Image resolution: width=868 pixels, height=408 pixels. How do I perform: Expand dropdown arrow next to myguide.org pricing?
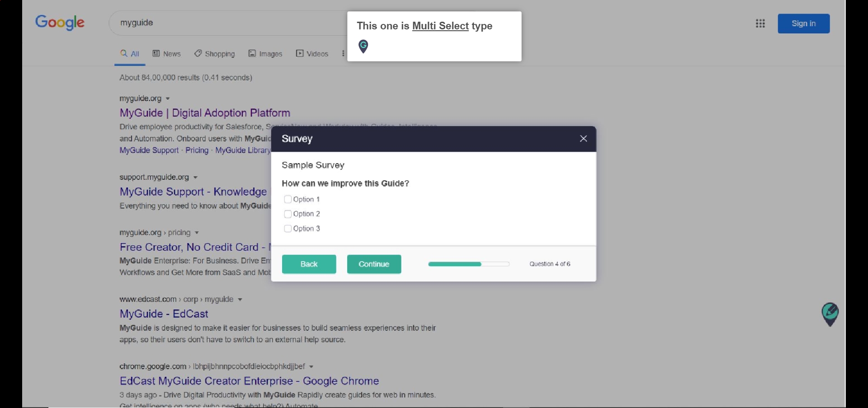click(197, 233)
